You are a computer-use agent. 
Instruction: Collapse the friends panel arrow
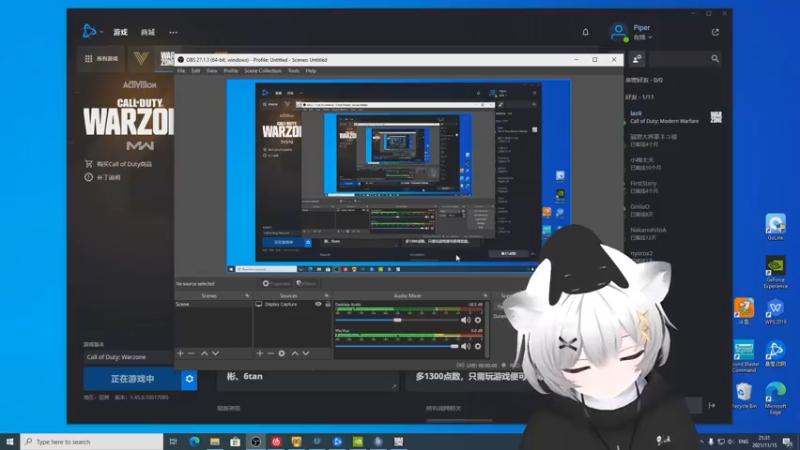(x=712, y=406)
